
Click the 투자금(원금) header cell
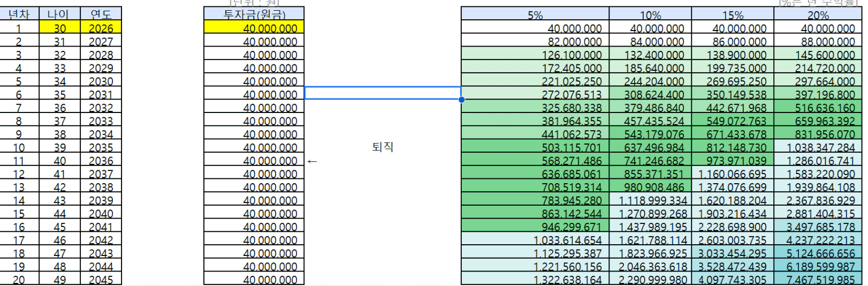[254, 14]
